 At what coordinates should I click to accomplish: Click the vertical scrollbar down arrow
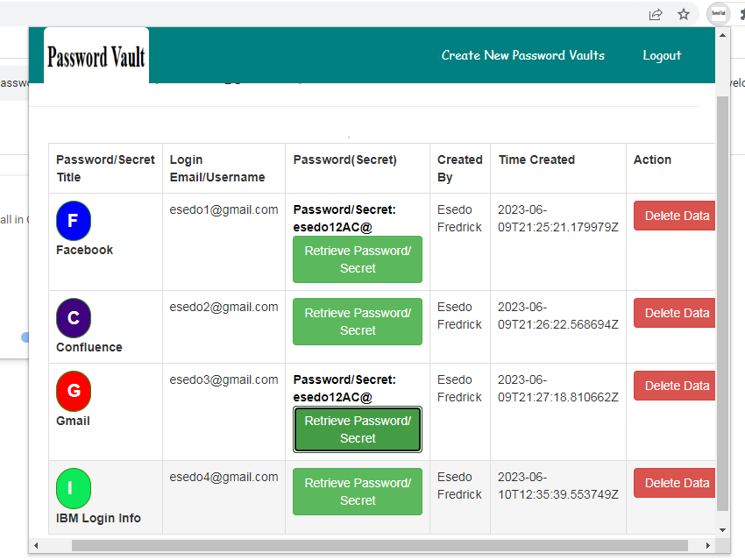click(x=723, y=530)
